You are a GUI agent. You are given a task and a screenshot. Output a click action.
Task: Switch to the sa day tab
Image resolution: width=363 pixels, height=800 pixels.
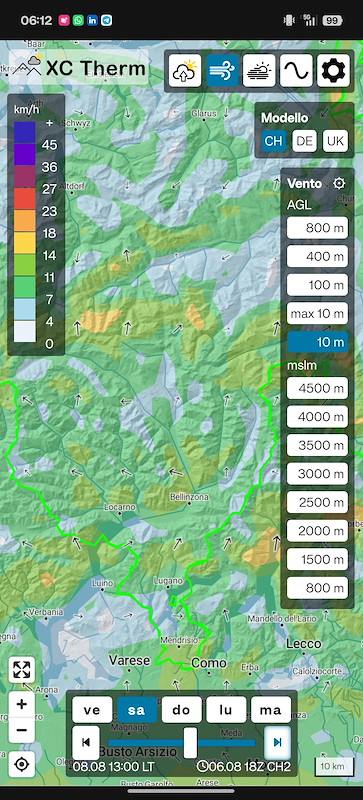[137, 710]
